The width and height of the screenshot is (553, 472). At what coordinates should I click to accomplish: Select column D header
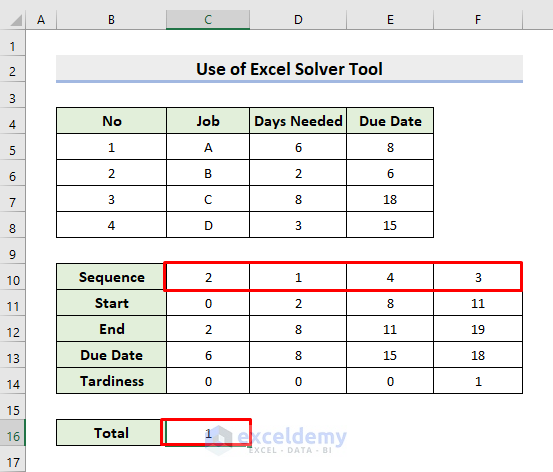[x=298, y=20]
